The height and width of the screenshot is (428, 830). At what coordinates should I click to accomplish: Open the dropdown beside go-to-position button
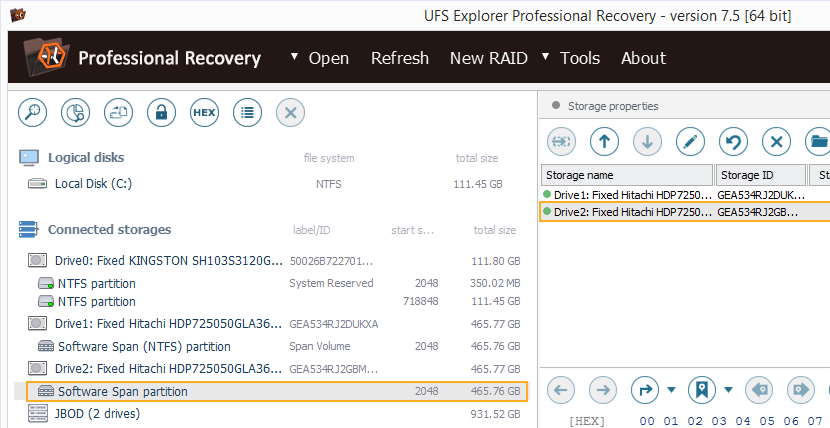point(671,390)
